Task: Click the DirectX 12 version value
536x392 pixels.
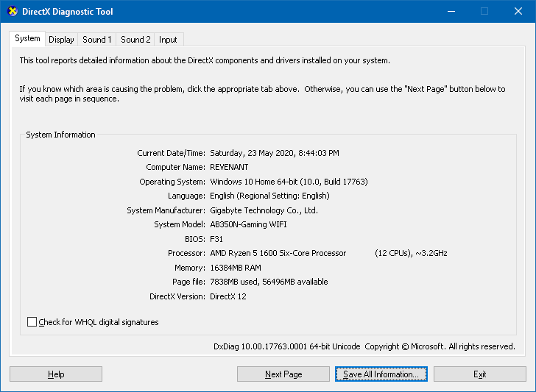Action: 228,296
